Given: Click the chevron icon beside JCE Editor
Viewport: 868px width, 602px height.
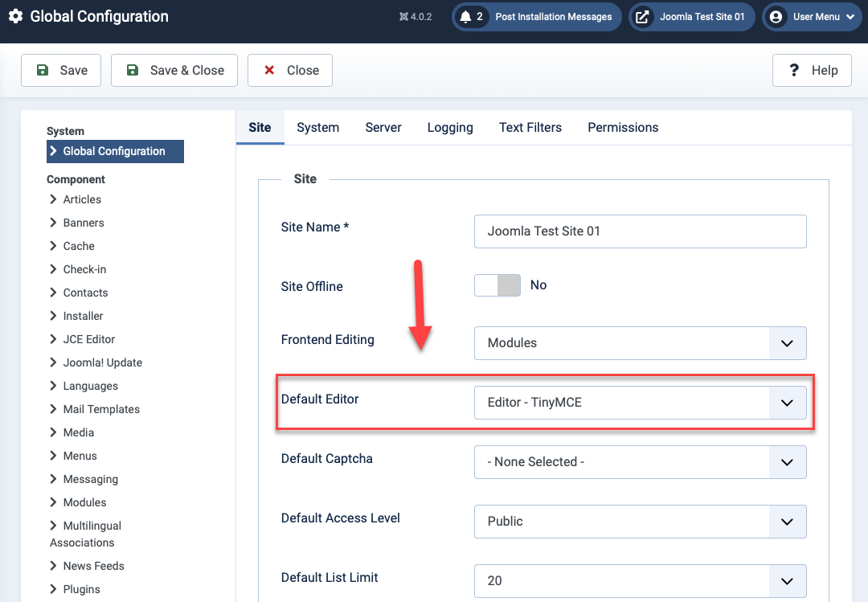Looking at the screenshot, I should click(53, 339).
